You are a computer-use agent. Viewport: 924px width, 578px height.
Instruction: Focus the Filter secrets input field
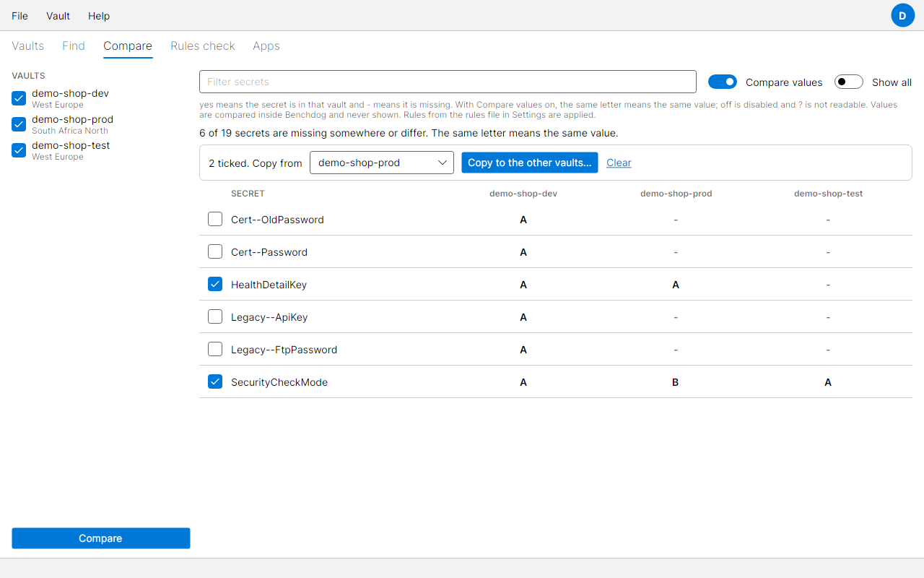pos(448,82)
